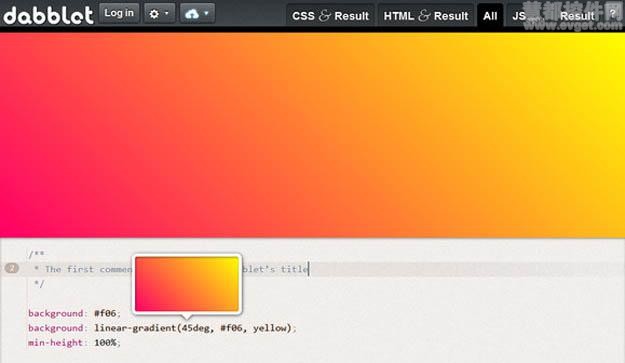Click the Log in button
The image size is (625, 363).
119,13
